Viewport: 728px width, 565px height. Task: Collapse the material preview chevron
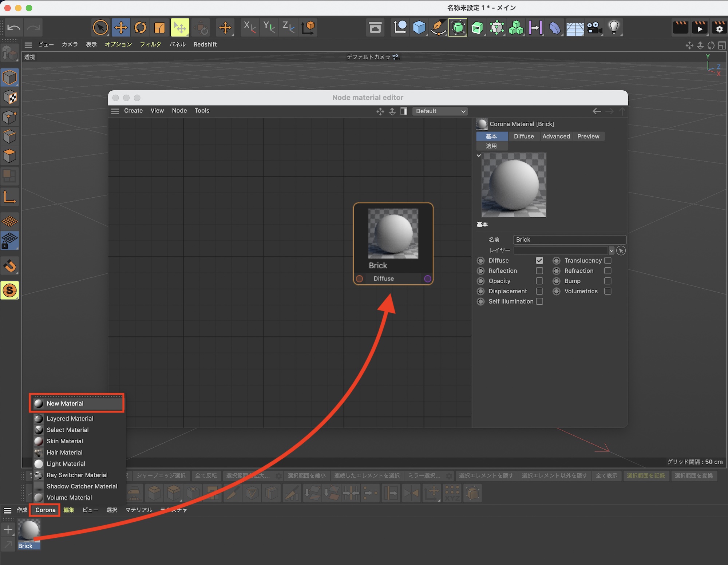point(479,155)
